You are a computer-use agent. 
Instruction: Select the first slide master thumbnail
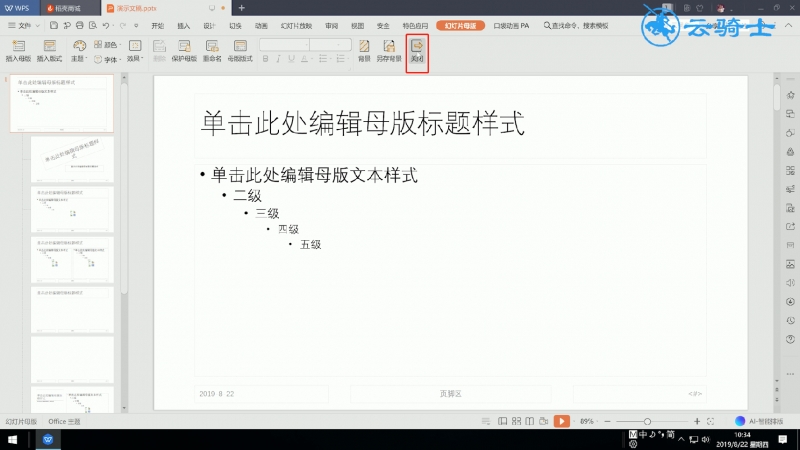pyautogui.click(x=62, y=104)
